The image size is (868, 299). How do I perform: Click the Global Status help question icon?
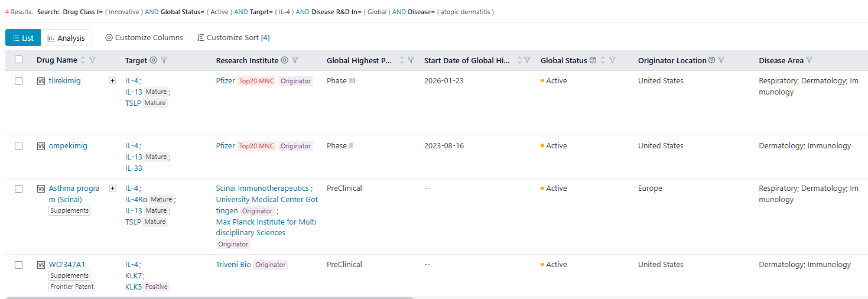click(x=593, y=60)
